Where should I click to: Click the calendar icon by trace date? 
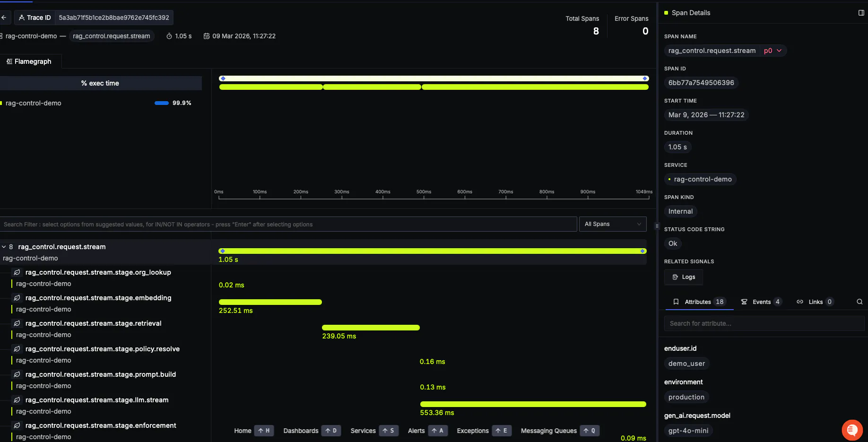click(207, 36)
